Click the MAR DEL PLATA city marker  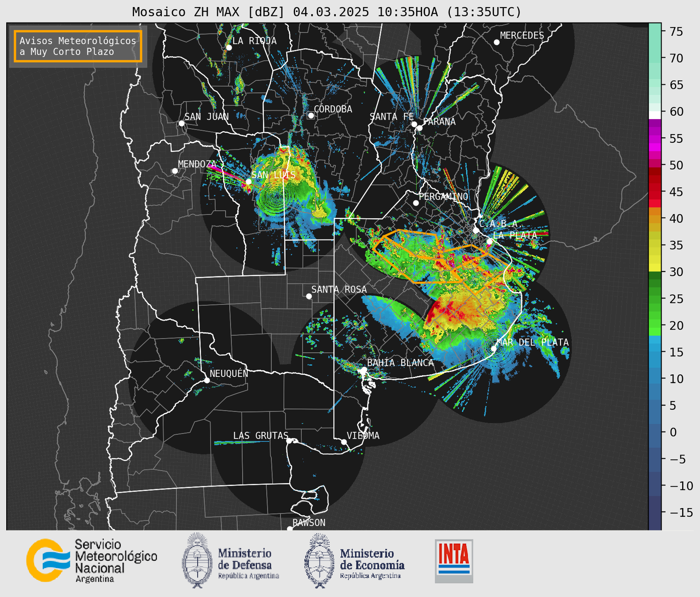pos(494,348)
